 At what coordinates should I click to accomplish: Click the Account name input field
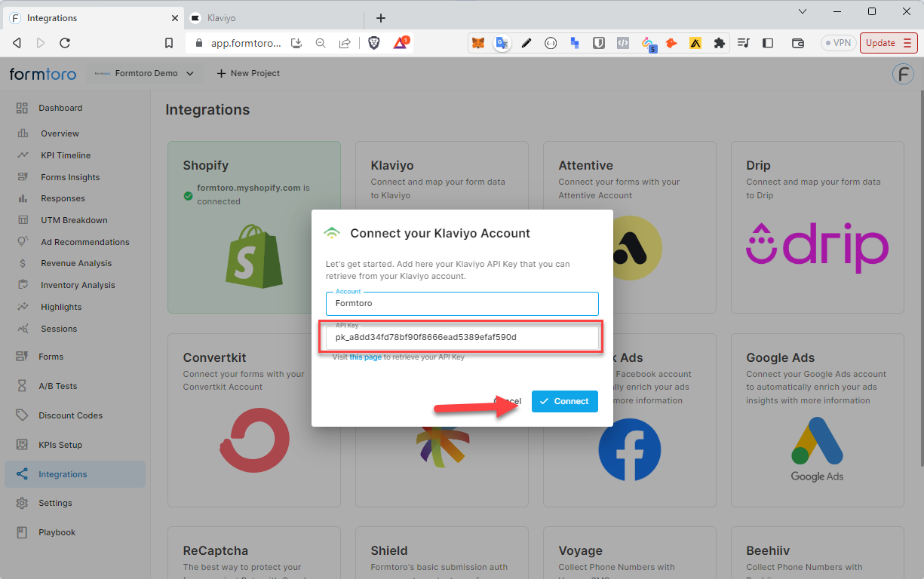click(462, 303)
